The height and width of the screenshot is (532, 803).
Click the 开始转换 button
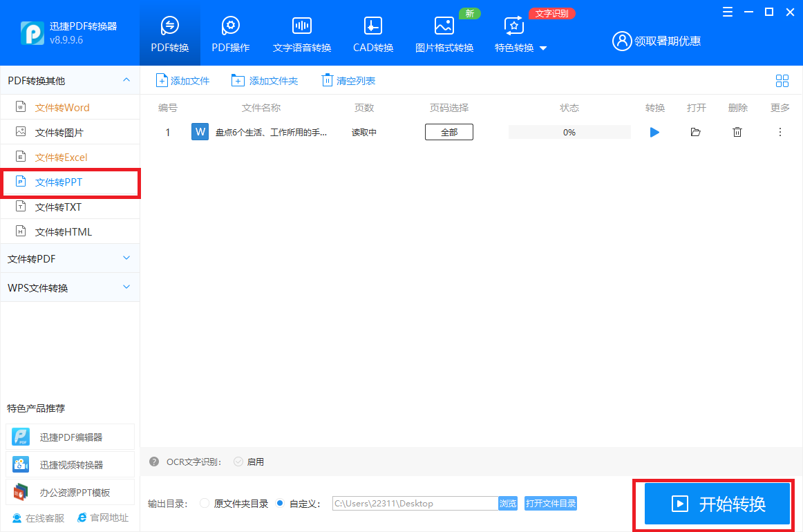point(717,504)
